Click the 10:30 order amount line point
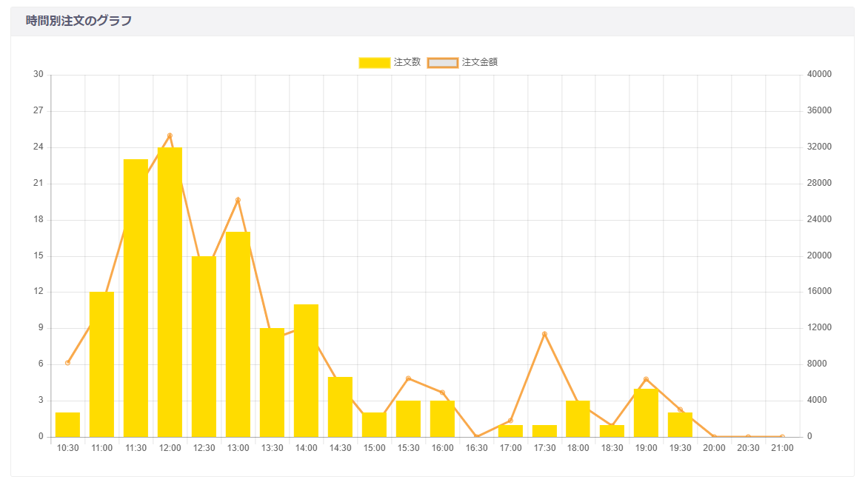This screenshot has height=488, width=868. (67, 363)
